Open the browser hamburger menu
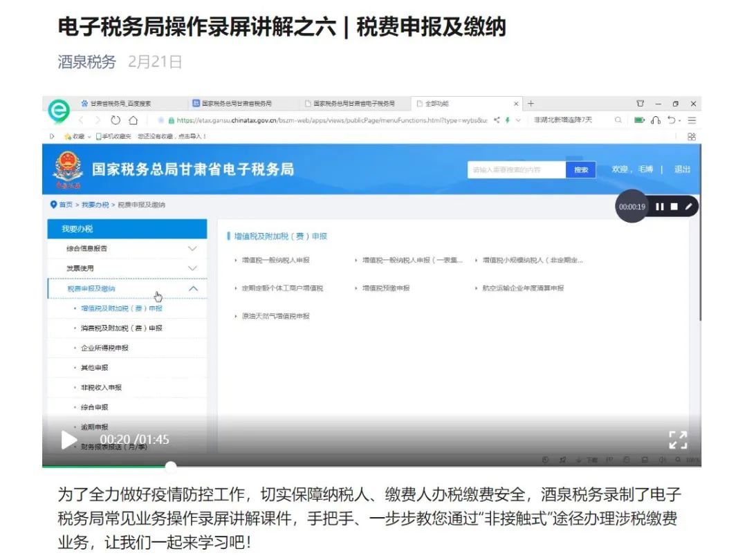The width and height of the screenshot is (747, 560). (692, 120)
